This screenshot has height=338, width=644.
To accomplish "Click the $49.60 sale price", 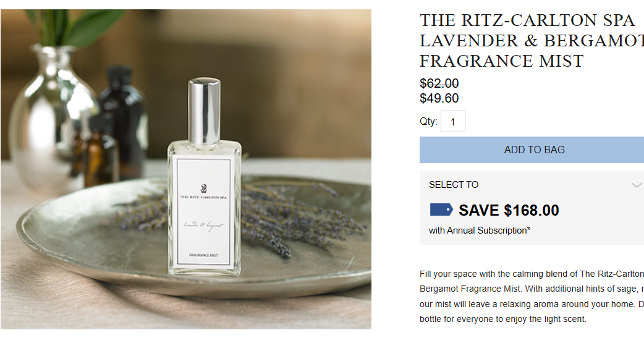I will [x=439, y=98].
